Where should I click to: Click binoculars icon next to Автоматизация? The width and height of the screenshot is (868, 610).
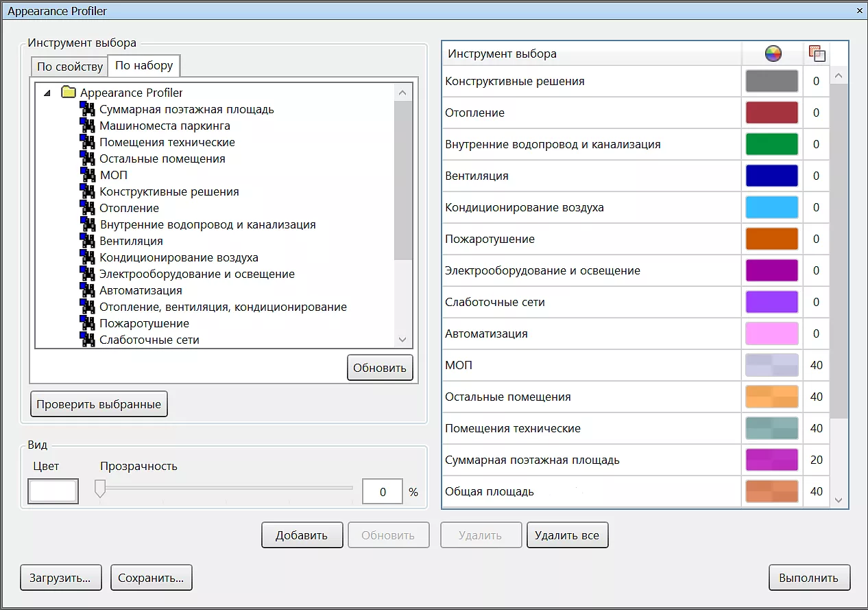87,290
